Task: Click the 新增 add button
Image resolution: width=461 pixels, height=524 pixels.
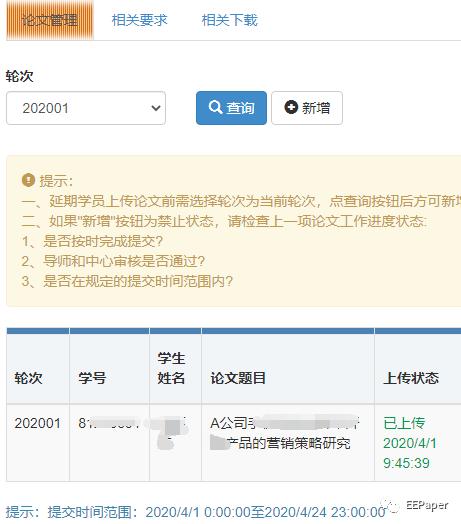Action: pyautogui.click(x=307, y=108)
